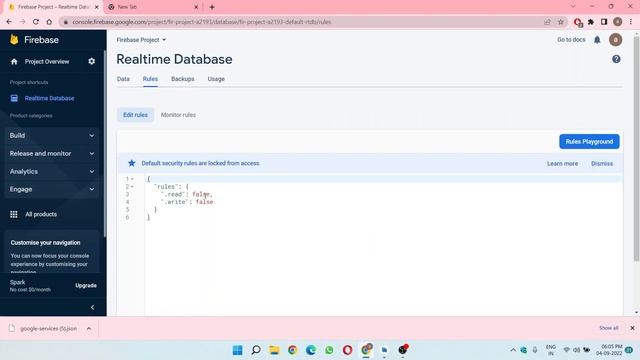Bookmark this page with the star icon

pos(561,22)
